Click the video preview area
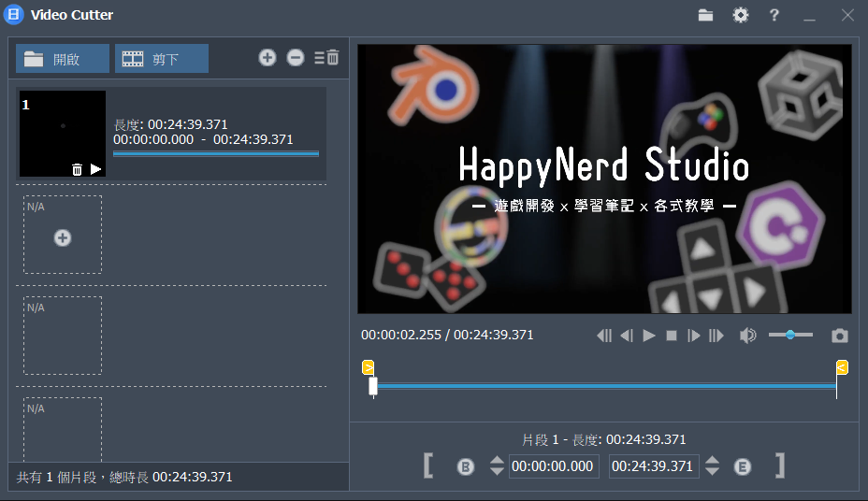This screenshot has height=501, width=868. (x=604, y=179)
